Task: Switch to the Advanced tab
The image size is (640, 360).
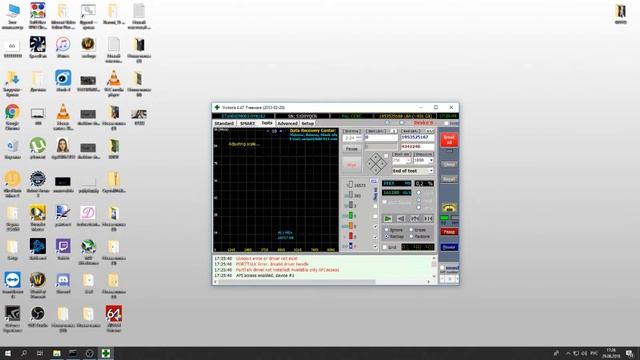Action: coord(287,123)
